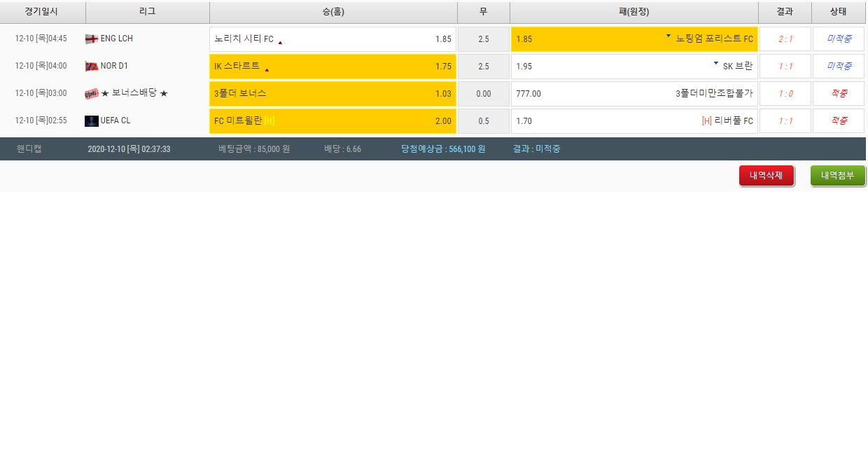868x454 pixels.
Task: Click the 승(홈) column header
Action: (x=333, y=12)
